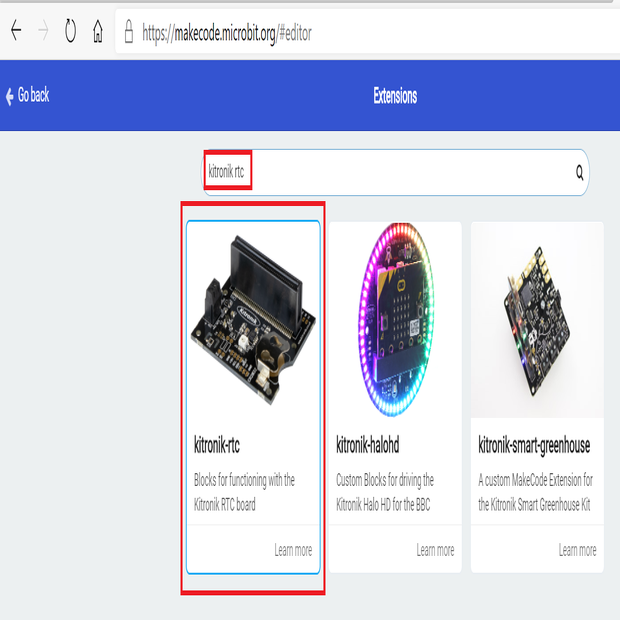The height and width of the screenshot is (620, 620).
Task: Select the kitronik-halohd extension title
Action: coord(367,444)
